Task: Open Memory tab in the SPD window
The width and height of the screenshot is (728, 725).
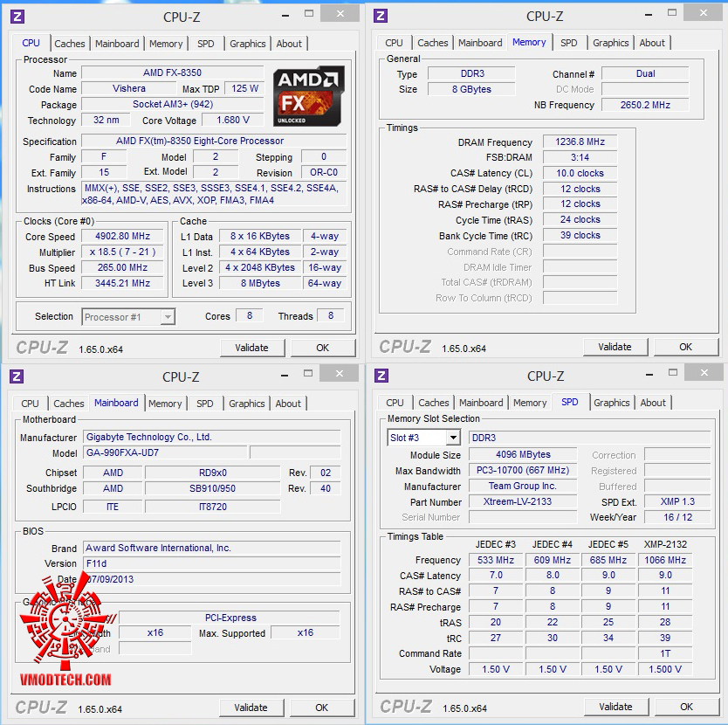Action: tap(530, 403)
